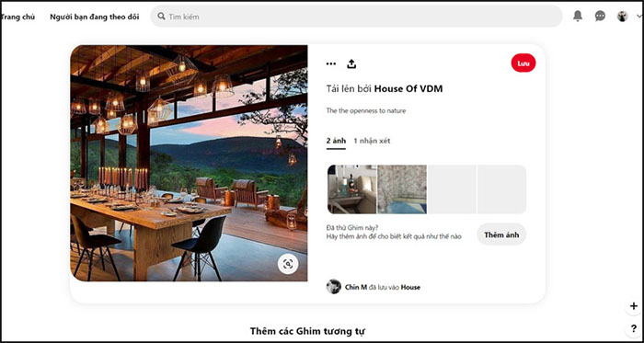Focus the Tìm kiếm search field
The image size is (644, 343).
point(356,17)
